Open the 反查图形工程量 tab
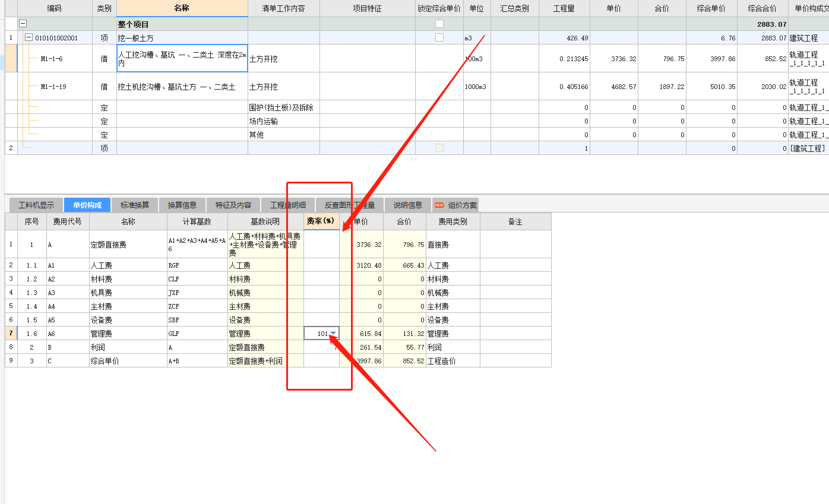 (x=350, y=205)
